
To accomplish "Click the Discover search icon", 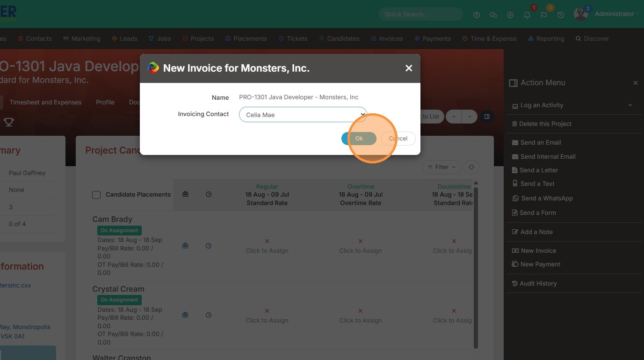I will click(x=578, y=39).
